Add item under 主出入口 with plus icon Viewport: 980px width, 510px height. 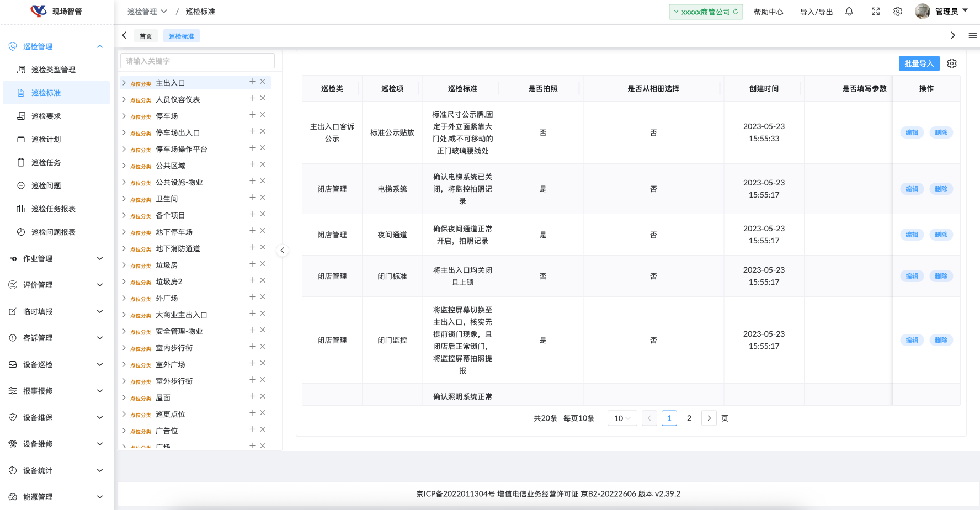coord(252,82)
